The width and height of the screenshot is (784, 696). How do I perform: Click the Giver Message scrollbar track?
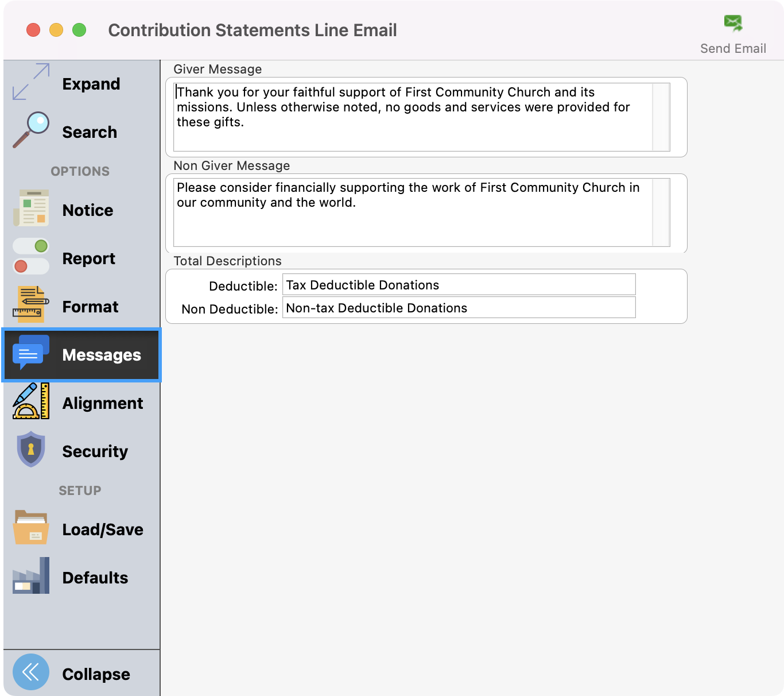coord(661,117)
